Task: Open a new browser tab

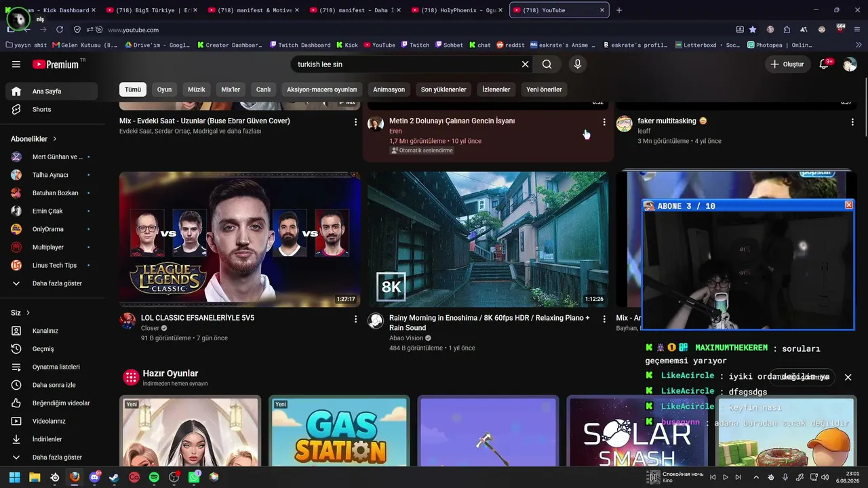Action: (x=619, y=10)
